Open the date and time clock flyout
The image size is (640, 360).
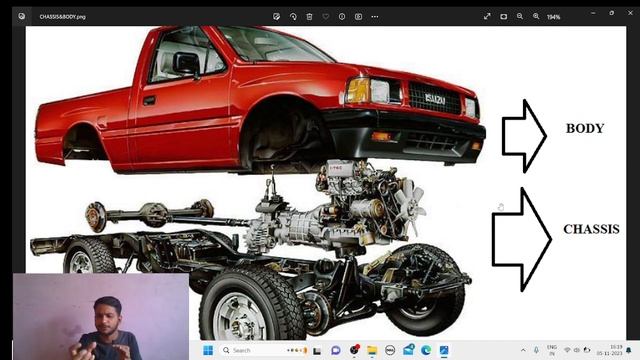coord(610,350)
